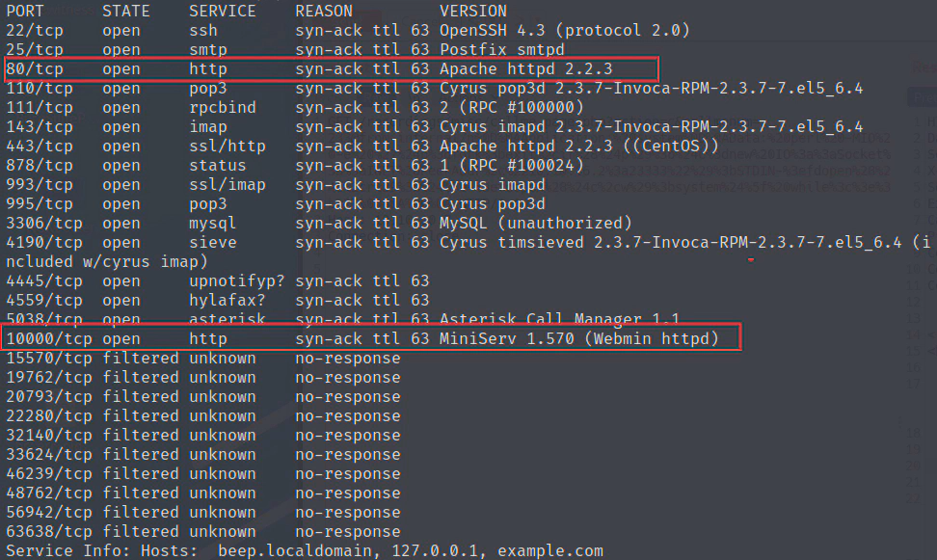Click the sieve service name
Viewport: 937px width, 560px height.
point(213,243)
